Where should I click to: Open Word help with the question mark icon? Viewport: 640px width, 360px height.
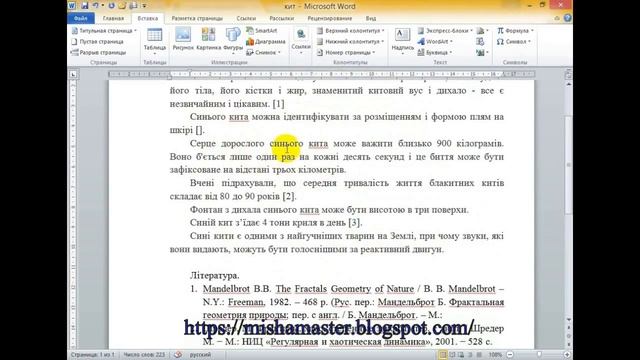click(x=567, y=18)
